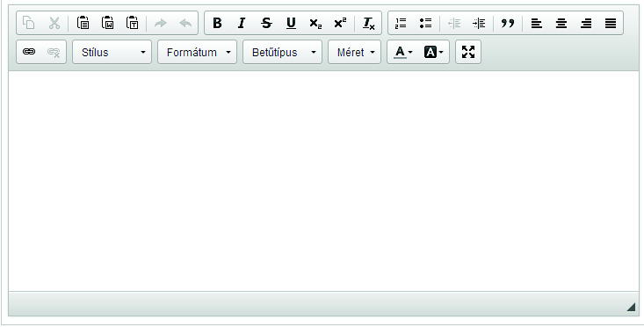Toggle Underline formatting
Viewport: 644px width, 327px height.
pos(291,23)
